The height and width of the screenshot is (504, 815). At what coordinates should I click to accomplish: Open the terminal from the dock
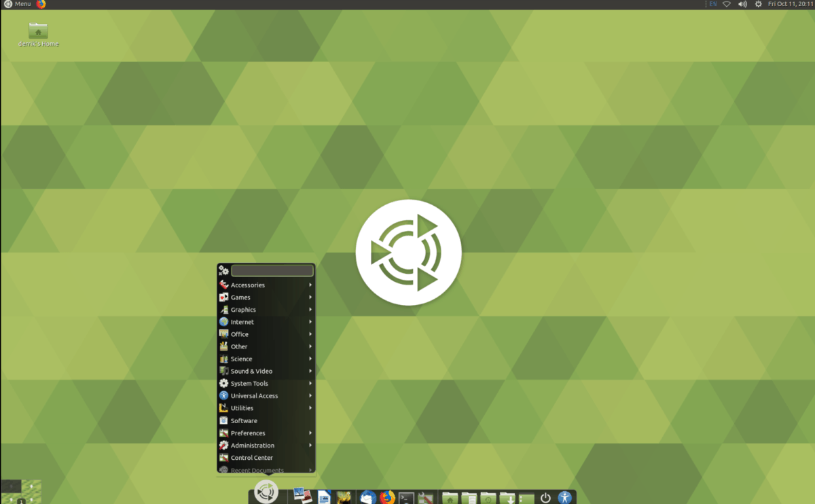pos(406,498)
